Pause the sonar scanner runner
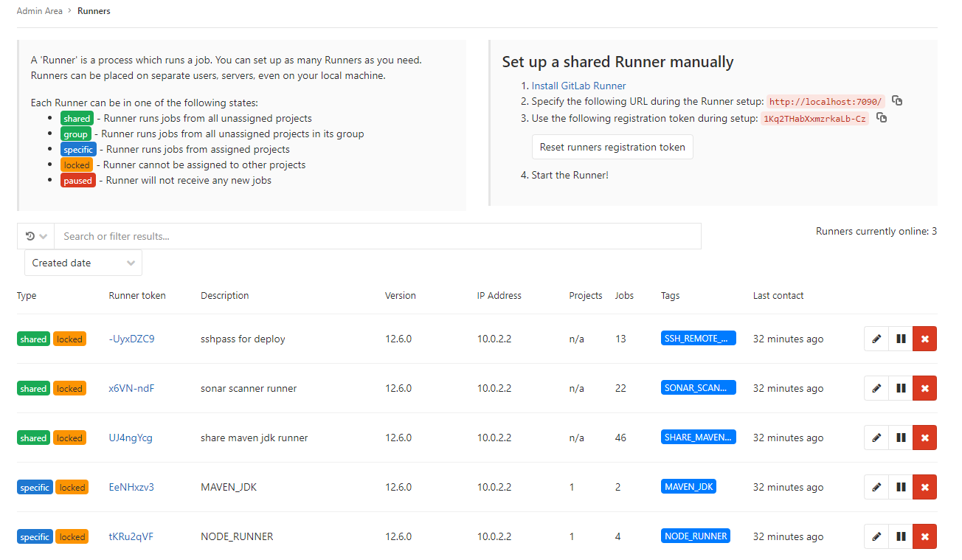The image size is (962, 560). (x=900, y=387)
